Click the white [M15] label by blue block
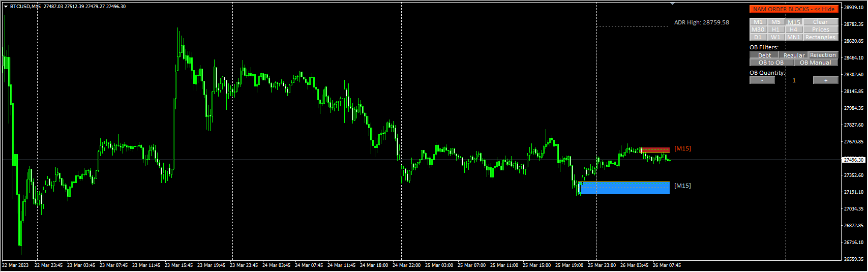The height and width of the screenshot is (272, 868). 682,186
